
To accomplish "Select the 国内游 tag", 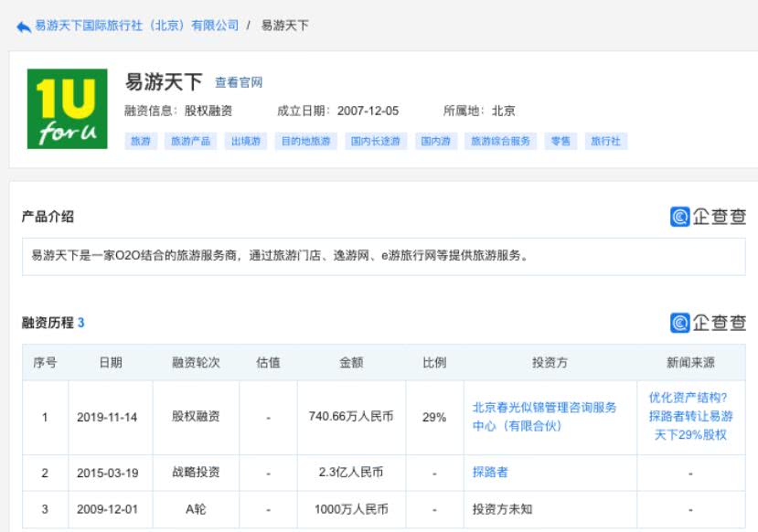I will tap(435, 141).
